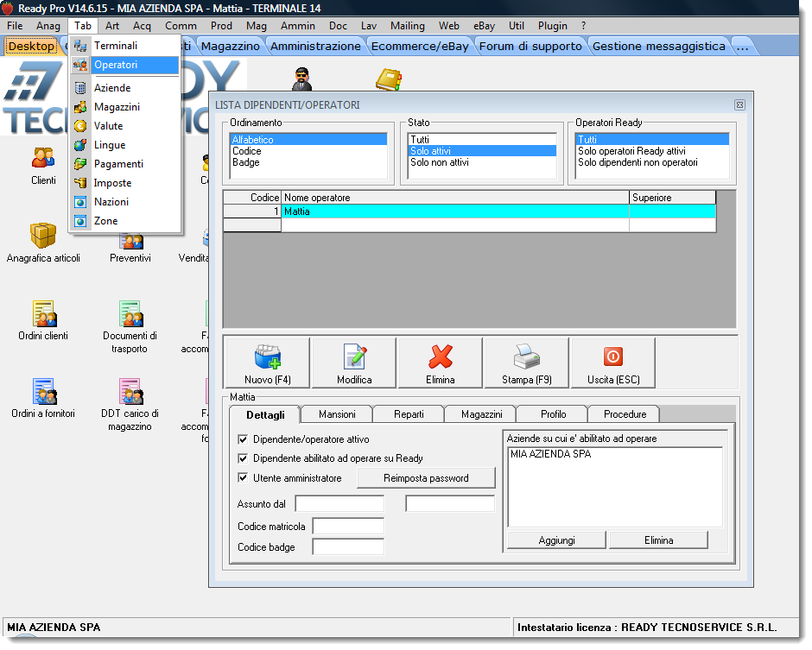This screenshot has width=812, height=650.
Task: Click the red X Elimina button
Action: pyautogui.click(x=441, y=363)
